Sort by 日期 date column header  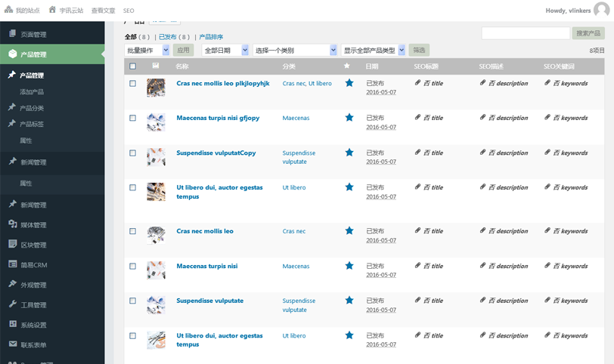tap(372, 66)
